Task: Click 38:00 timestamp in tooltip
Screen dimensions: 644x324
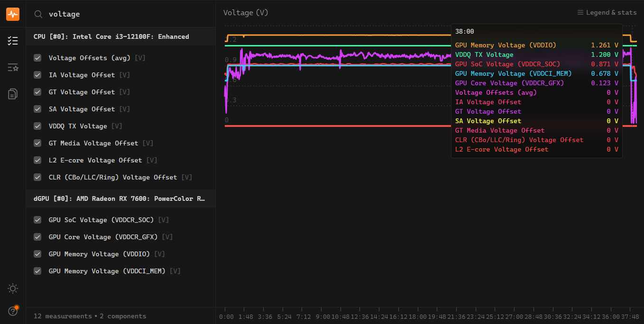Action: [x=464, y=31]
